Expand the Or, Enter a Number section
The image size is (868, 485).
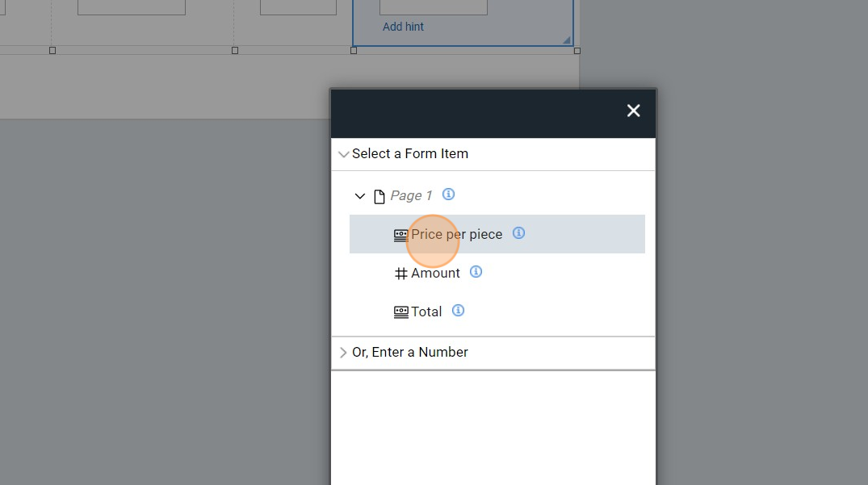coord(344,353)
